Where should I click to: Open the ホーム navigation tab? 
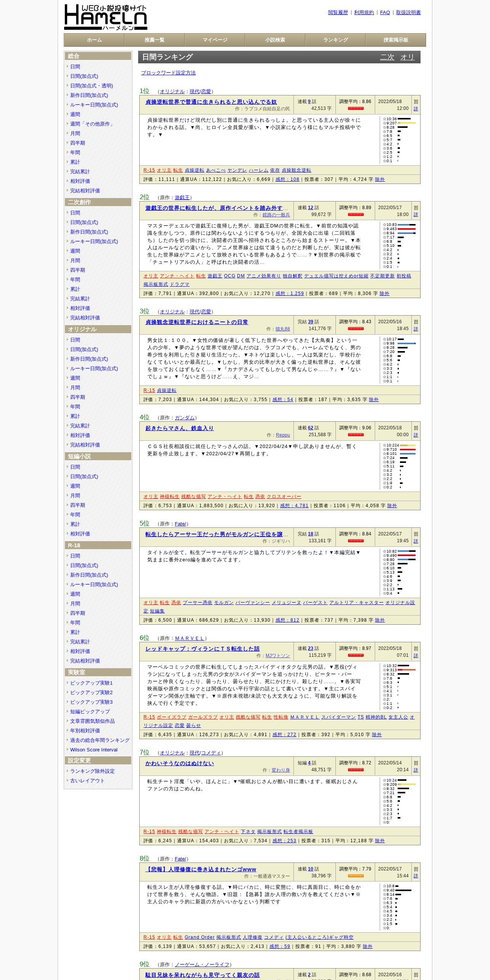(x=94, y=40)
